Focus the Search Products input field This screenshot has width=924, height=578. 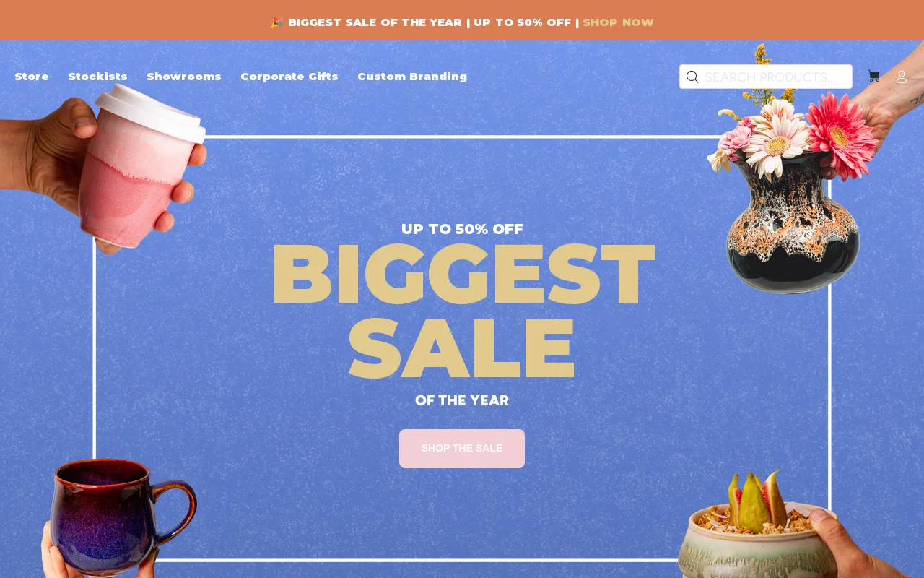point(766,77)
